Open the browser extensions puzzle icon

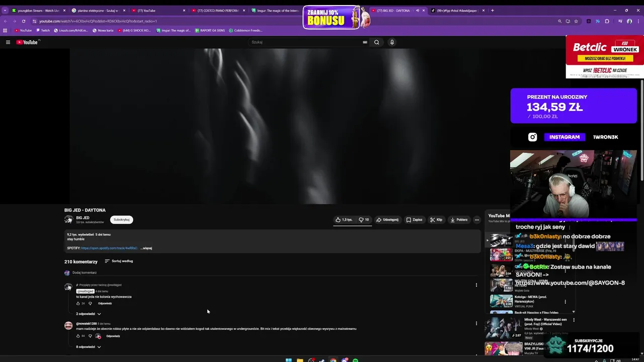pos(607,21)
